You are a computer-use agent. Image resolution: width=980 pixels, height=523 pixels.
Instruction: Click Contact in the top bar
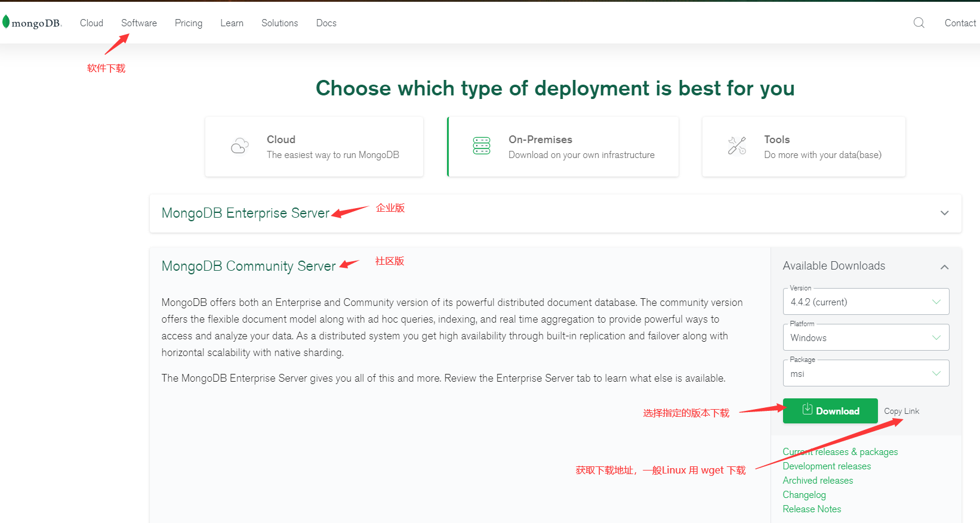(x=960, y=23)
